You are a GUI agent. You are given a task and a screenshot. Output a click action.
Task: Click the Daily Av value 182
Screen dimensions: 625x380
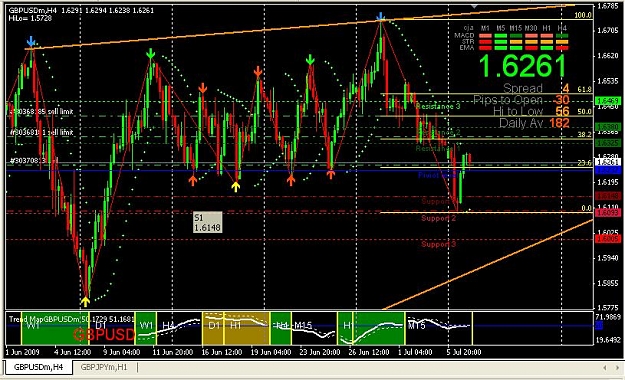559,123
